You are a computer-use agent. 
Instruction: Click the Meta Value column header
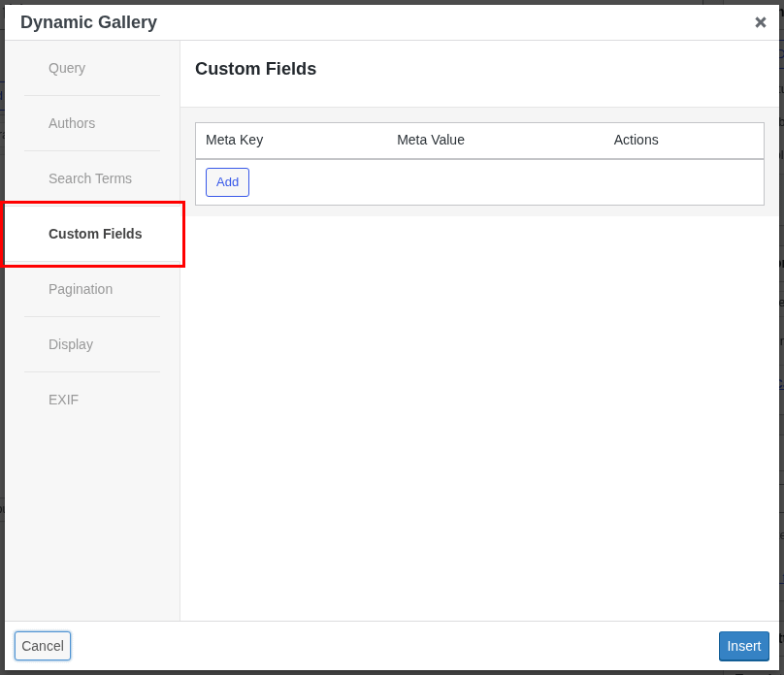pos(431,140)
